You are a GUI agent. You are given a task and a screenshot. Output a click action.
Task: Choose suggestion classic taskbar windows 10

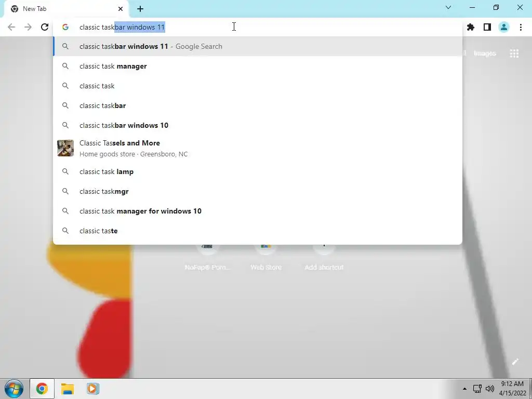(x=258, y=125)
